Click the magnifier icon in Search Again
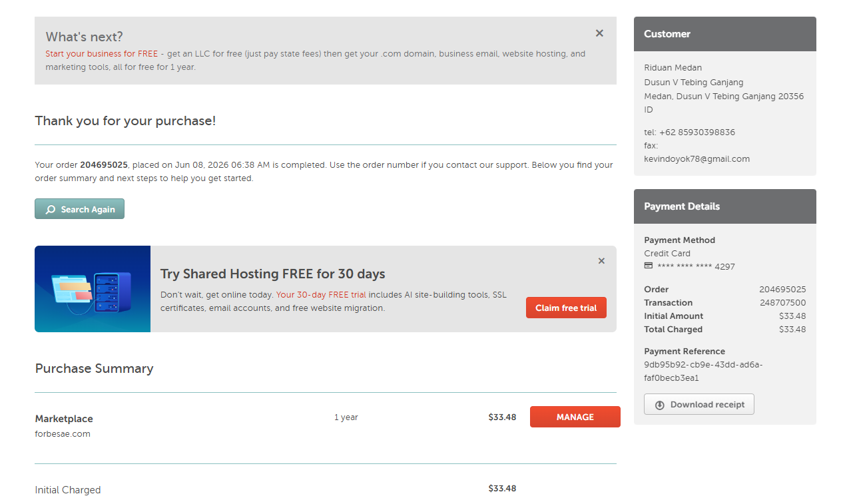 51,209
